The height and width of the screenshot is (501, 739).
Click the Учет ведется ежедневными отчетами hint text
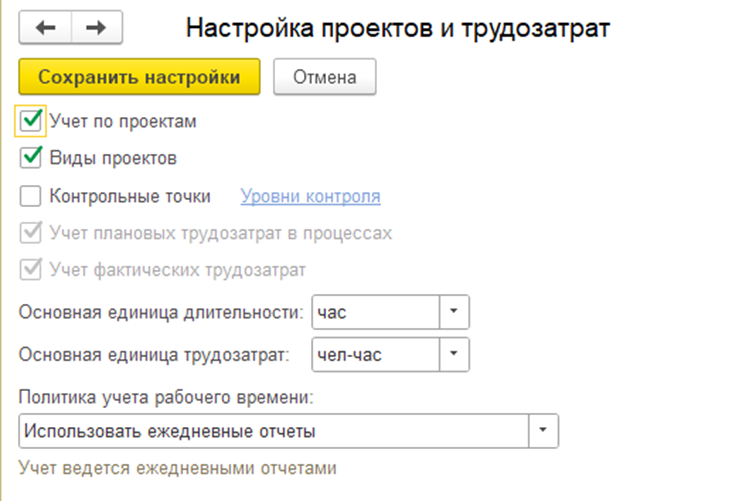pos(178,467)
